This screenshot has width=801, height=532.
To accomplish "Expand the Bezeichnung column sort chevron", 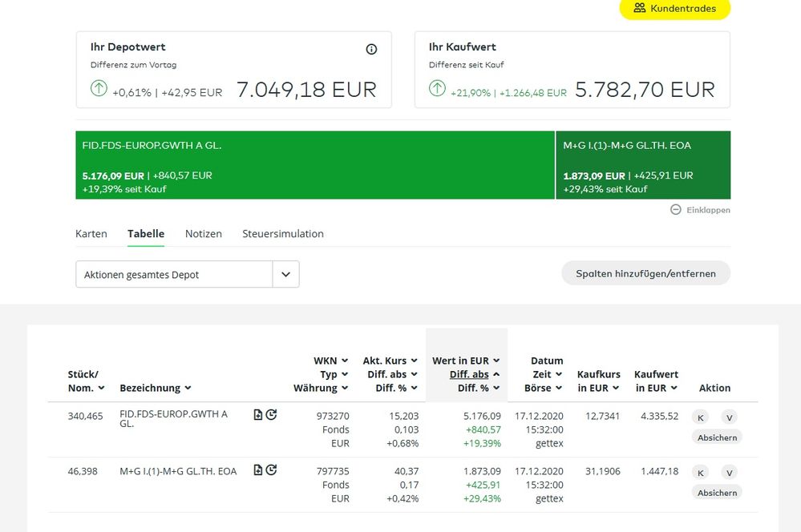I will 188,388.
